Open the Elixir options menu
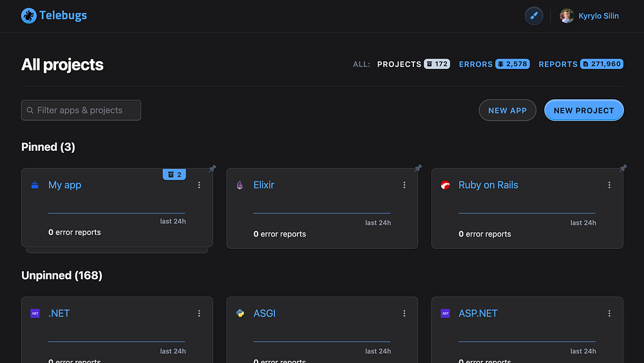Image resolution: width=644 pixels, height=363 pixels. 404,185
